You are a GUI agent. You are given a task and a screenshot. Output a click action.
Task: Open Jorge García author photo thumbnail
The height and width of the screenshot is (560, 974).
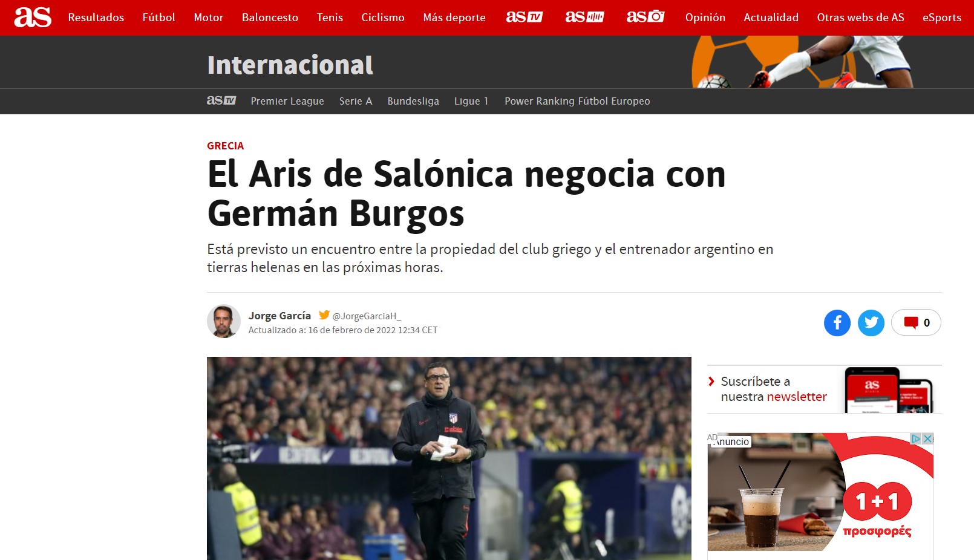coord(224,321)
